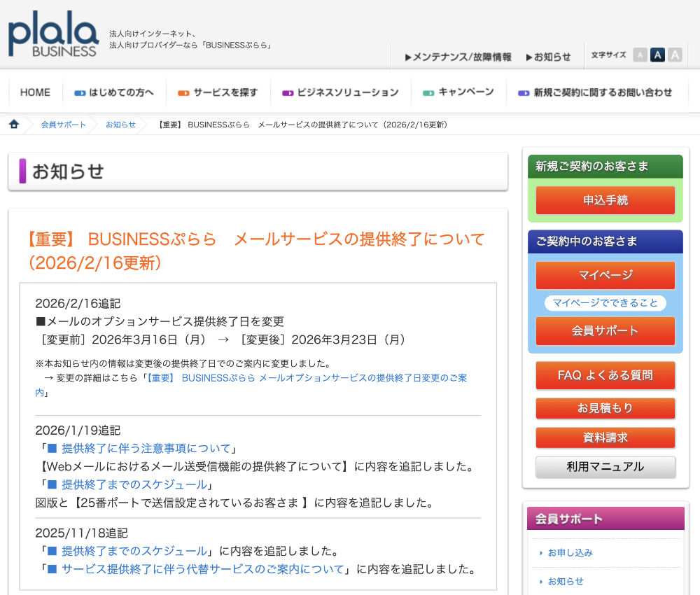Open ビジネスソリューション menu item
The image size is (700, 595).
tap(340, 92)
